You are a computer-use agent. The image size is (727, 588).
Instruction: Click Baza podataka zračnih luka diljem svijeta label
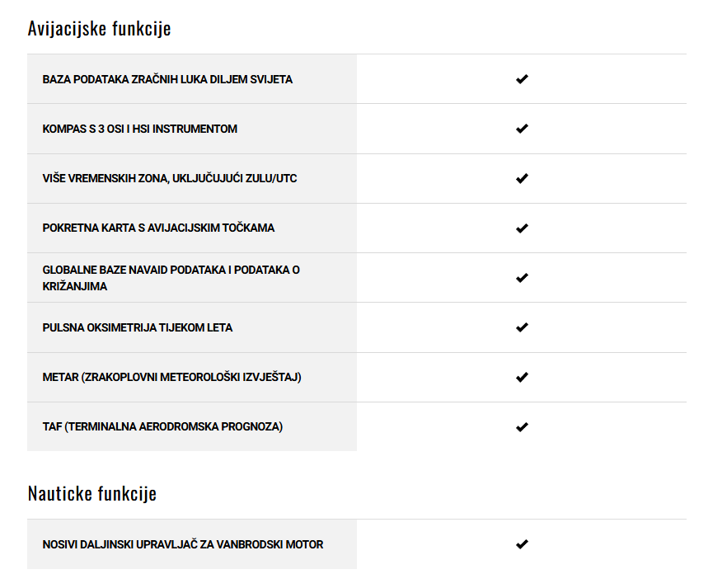[x=167, y=79]
